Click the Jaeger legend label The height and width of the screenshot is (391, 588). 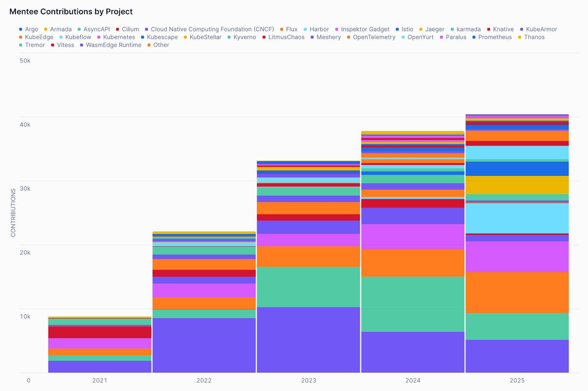point(434,29)
